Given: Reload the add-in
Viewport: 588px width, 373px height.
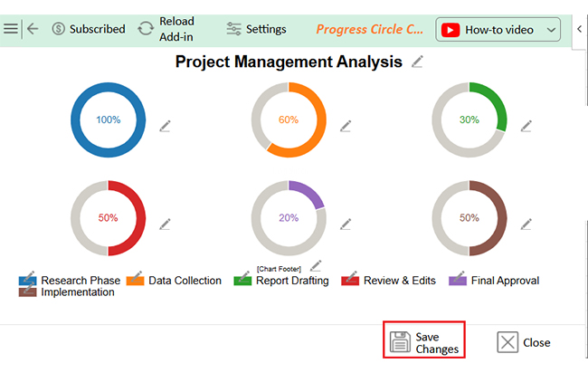Looking at the screenshot, I should click(166, 29).
